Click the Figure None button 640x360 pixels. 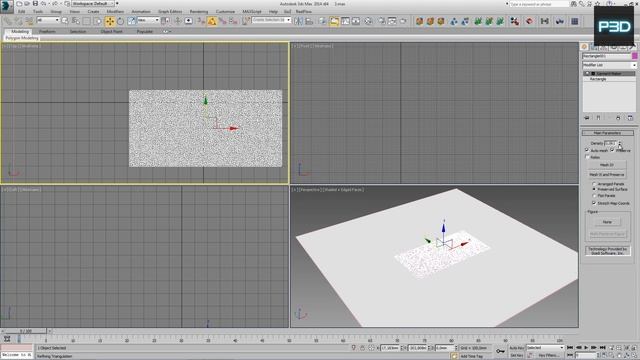pyautogui.click(x=607, y=222)
